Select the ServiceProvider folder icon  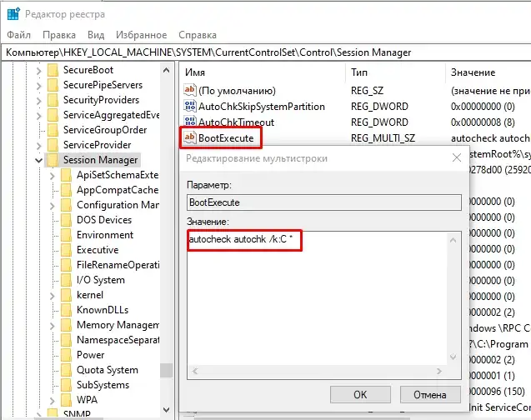pos(53,145)
